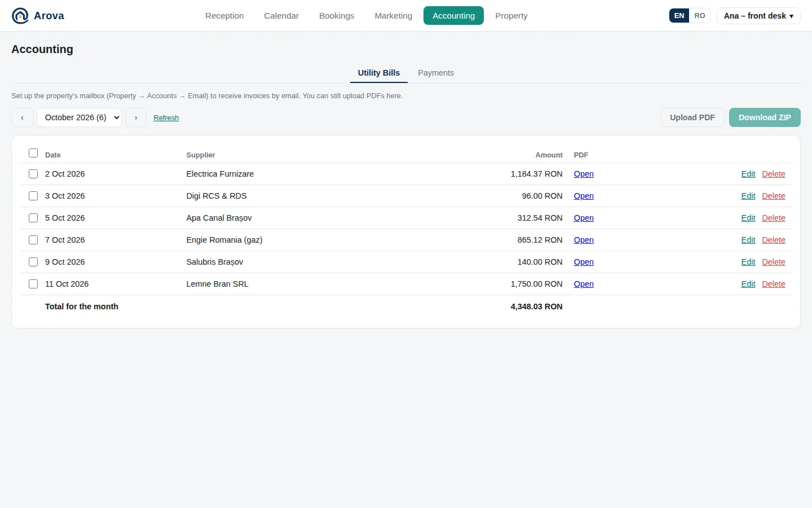Switch to the Payments tab
Viewport: 812px width, 508px height.
(436, 73)
